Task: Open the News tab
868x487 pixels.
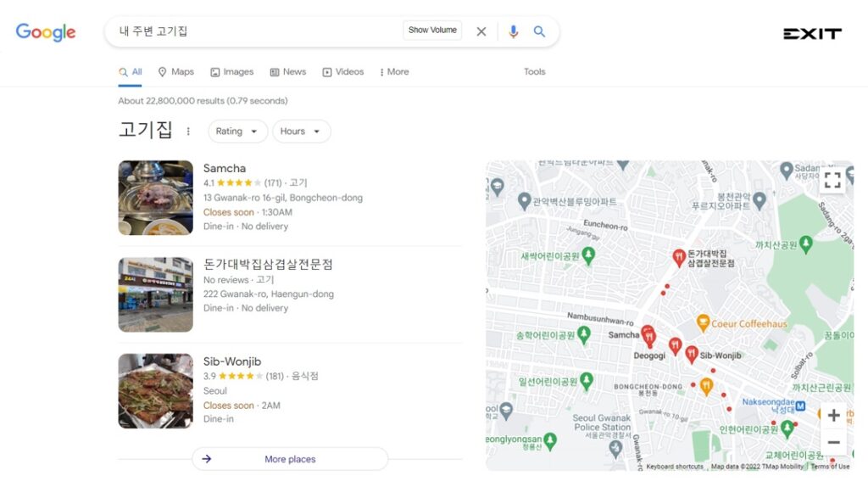Action: point(288,72)
